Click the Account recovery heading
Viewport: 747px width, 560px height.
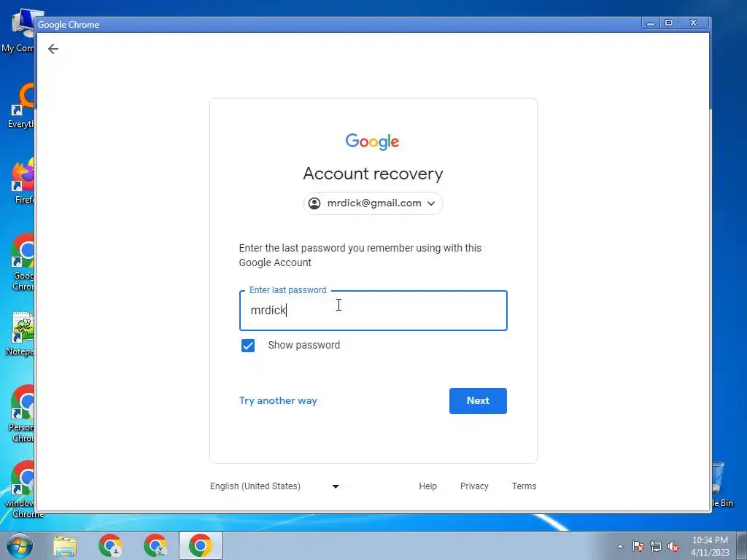(373, 174)
